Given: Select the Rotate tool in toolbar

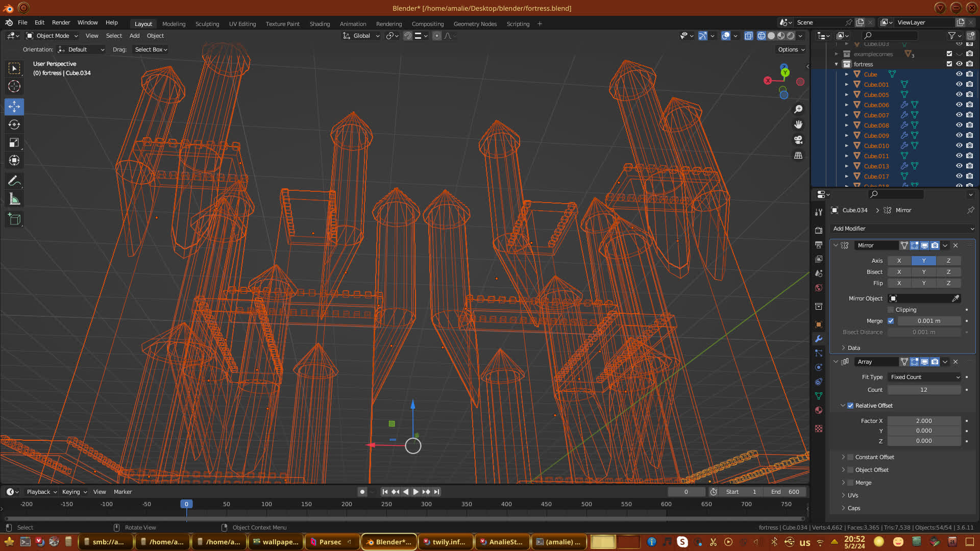Looking at the screenshot, I should tap(14, 124).
